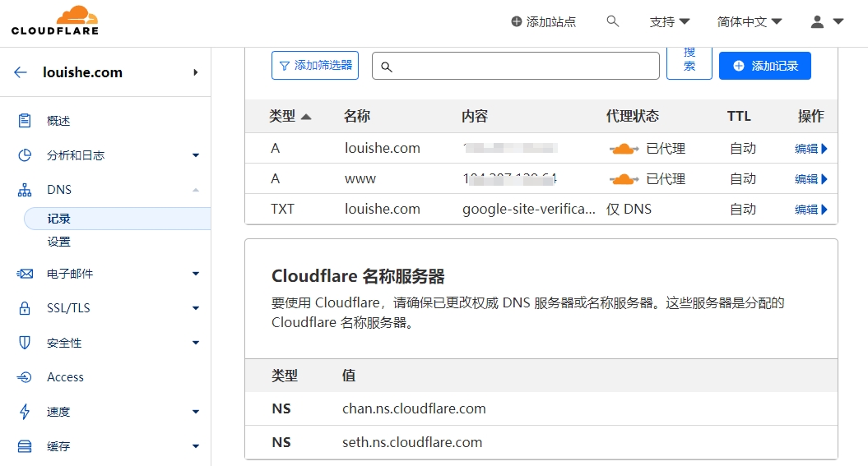Open the header search magnifier icon

click(612, 21)
